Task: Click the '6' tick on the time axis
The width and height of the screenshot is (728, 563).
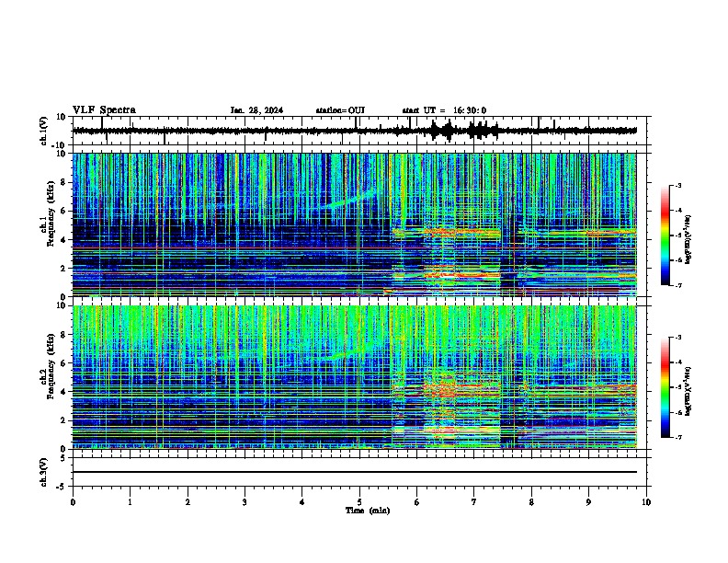Action: tap(416, 502)
